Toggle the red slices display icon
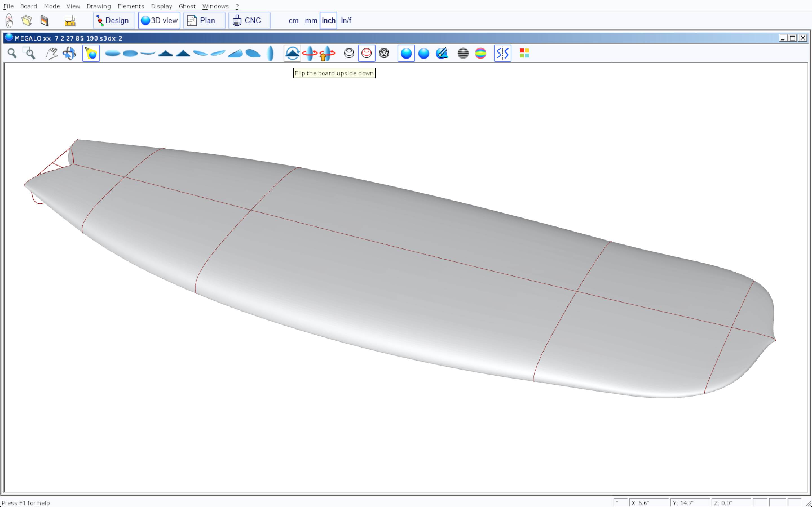 tap(367, 53)
